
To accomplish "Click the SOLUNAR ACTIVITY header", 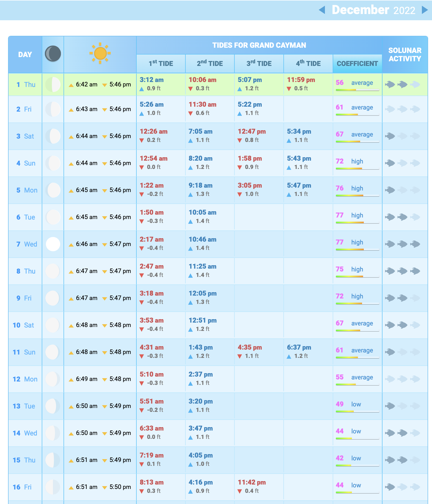I will point(405,55).
